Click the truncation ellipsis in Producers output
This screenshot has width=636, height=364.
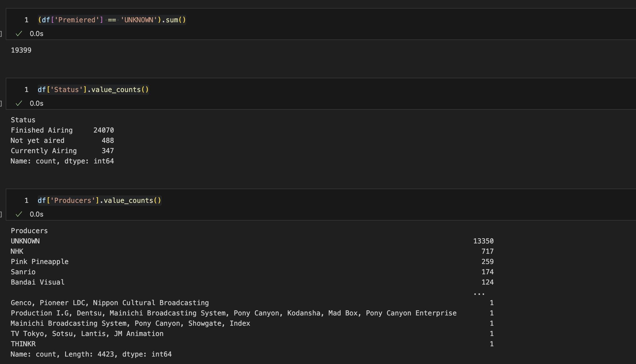click(479, 294)
